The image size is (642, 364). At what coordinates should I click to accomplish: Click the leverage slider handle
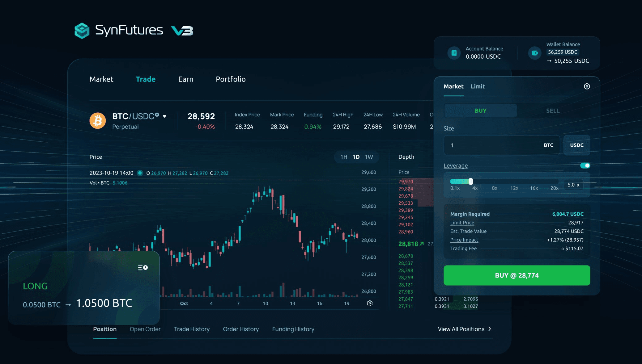[471, 182]
